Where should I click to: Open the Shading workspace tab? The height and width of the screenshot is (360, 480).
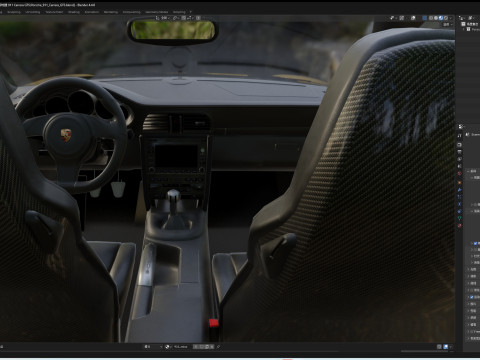coord(74,12)
